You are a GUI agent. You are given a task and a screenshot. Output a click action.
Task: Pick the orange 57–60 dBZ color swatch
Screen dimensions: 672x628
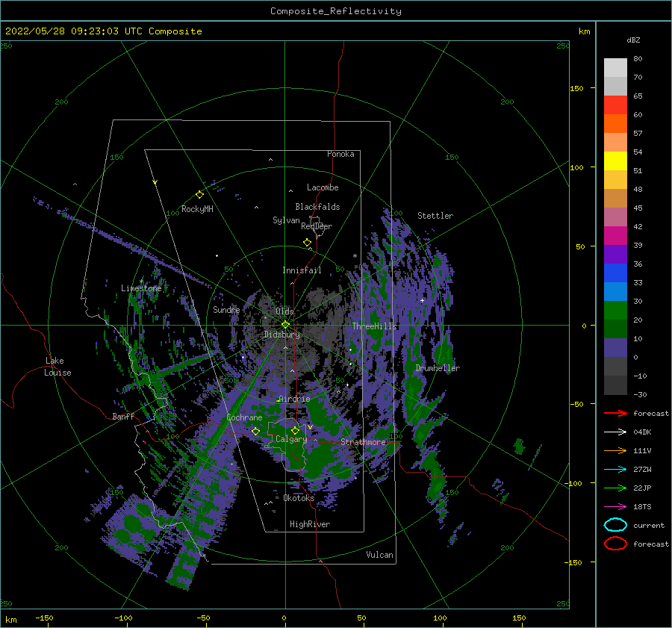615,124
